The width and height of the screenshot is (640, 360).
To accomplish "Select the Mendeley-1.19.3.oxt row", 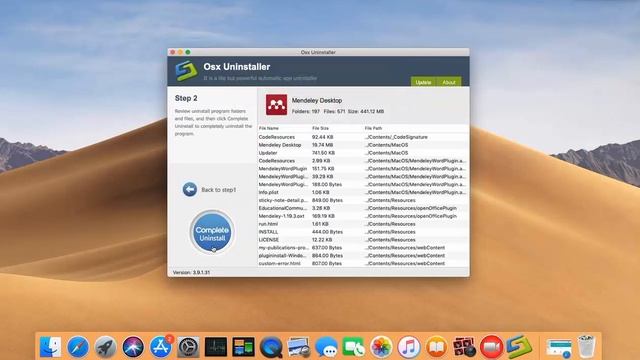I will point(363,216).
